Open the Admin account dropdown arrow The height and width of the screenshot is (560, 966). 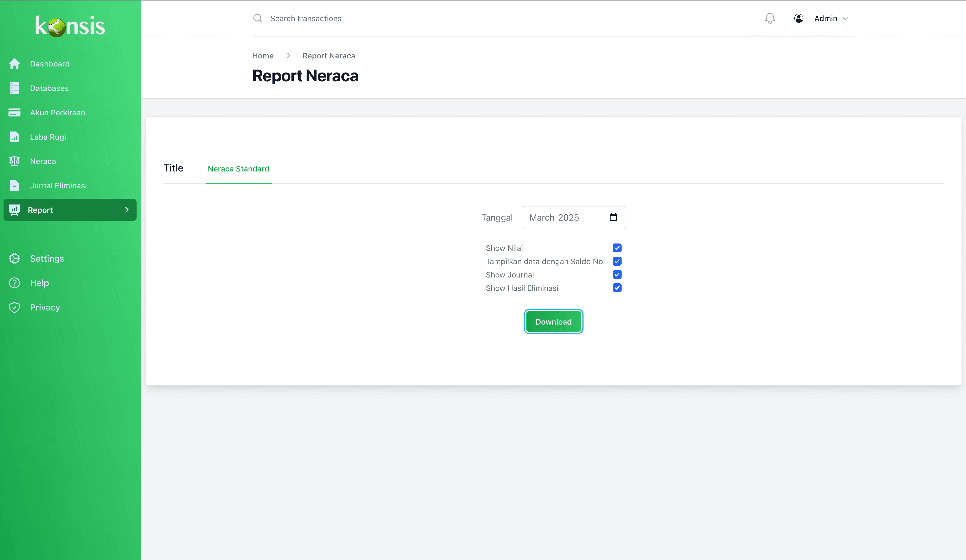845,18
